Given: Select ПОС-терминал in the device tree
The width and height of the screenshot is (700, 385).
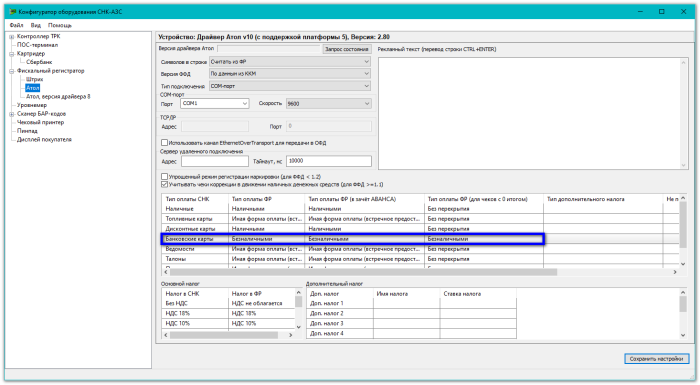Looking at the screenshot, I should coord(38,45).
